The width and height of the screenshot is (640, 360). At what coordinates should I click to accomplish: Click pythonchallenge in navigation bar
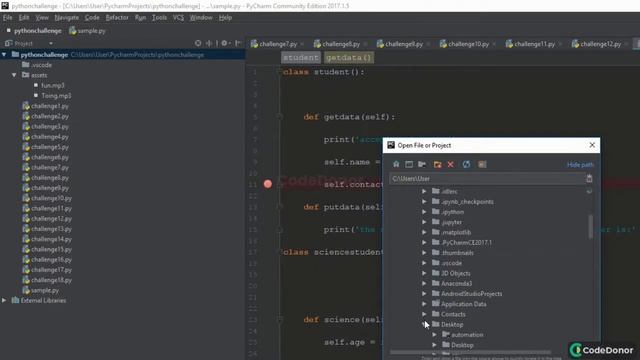click(38, 31)
